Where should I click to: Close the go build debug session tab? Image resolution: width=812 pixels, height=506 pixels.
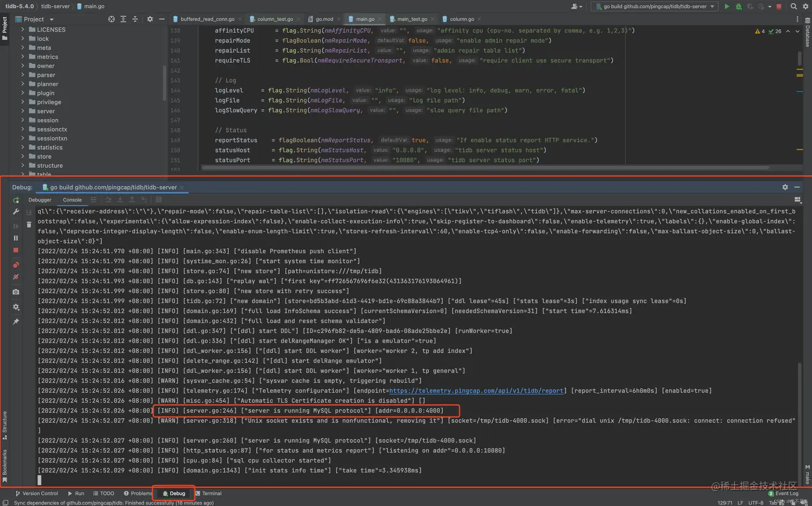pyautogui.click(x=182, y=187)
